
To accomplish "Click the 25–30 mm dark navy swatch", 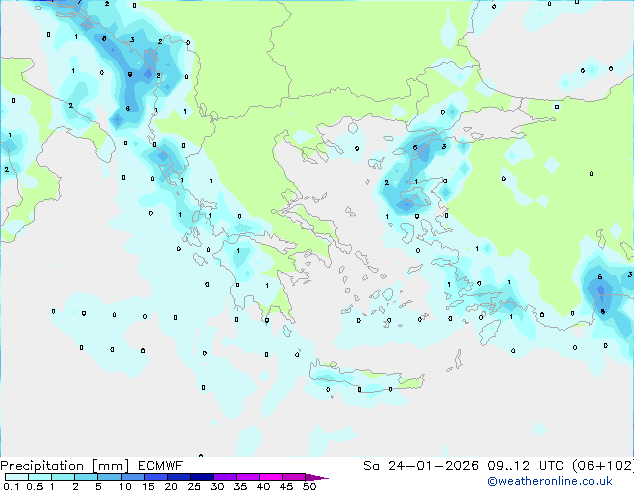I will [x=202, y=477].
